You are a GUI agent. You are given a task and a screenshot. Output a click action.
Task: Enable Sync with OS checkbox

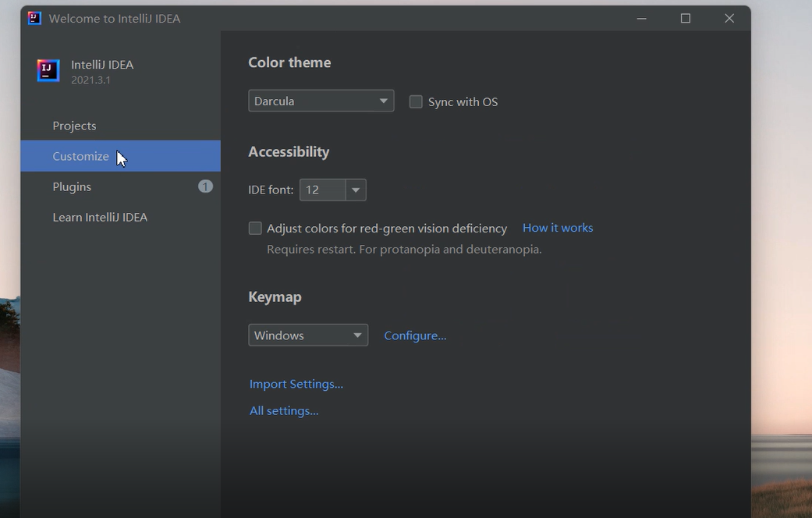(x=415, y=101)
